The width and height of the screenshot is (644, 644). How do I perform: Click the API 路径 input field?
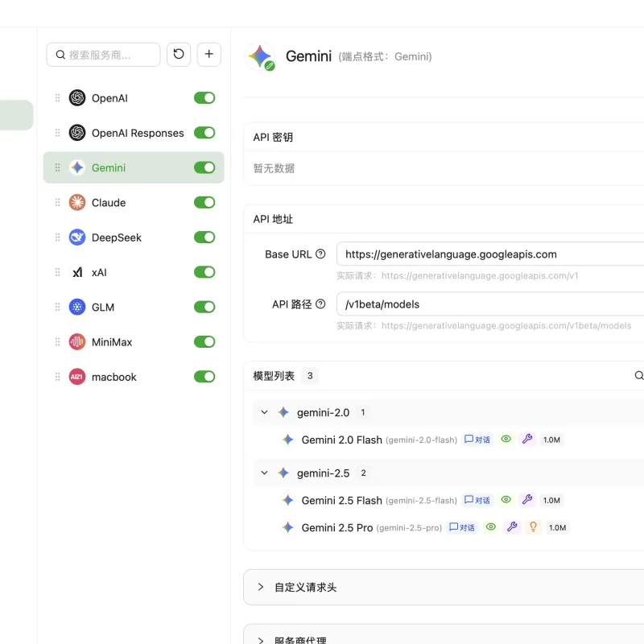[x=490, y=304]
